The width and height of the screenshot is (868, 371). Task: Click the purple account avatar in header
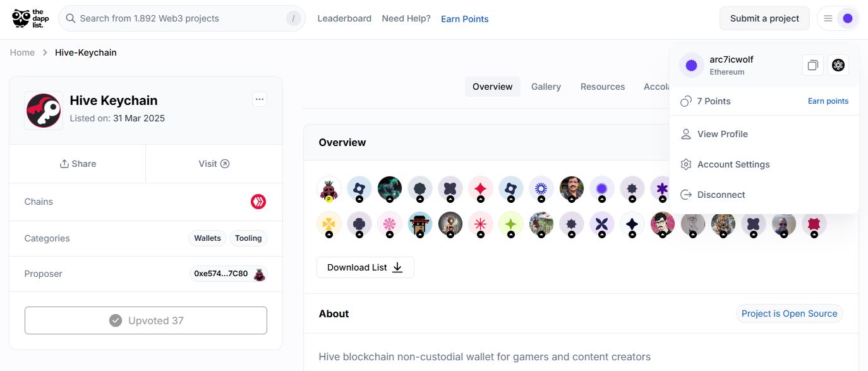(848, 18)
